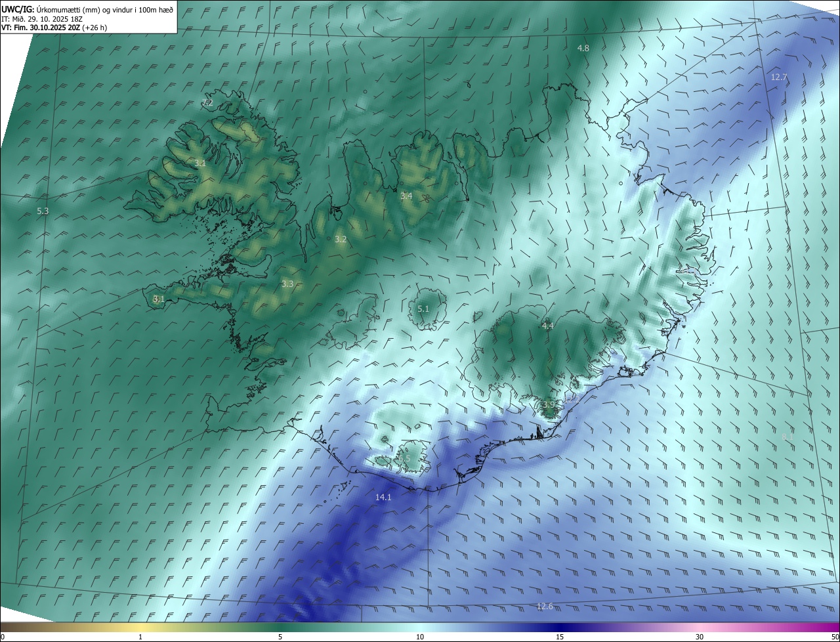840x642 pixels.
Task: Click the colorbar tick label 50
Action: (835, 637)
